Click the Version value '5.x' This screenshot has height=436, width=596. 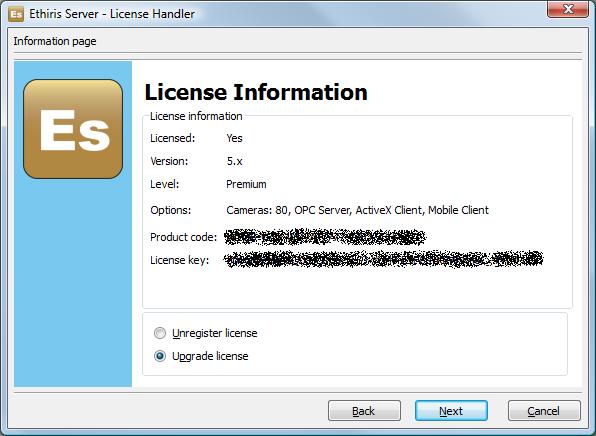(x=235, y=161)
